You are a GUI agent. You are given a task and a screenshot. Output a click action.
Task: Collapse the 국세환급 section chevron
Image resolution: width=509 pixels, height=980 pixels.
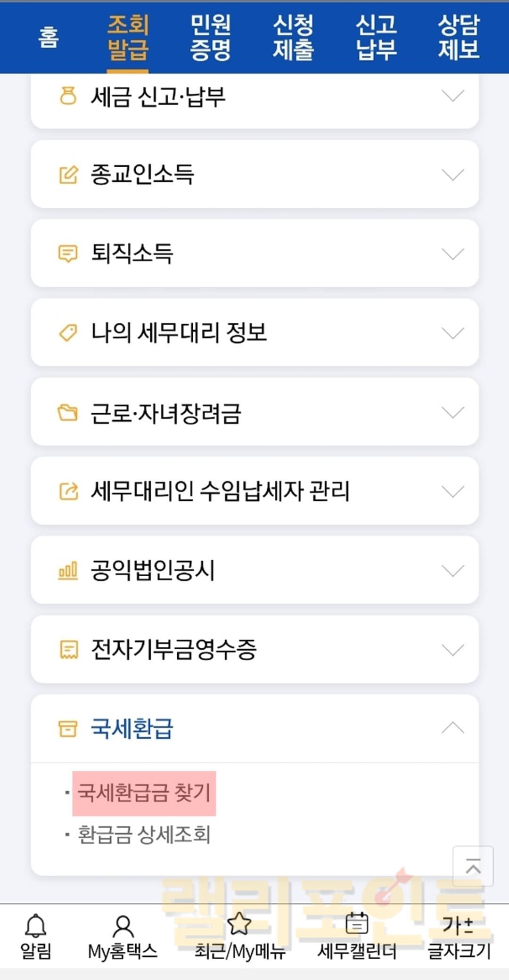click(x=453, y=728)
